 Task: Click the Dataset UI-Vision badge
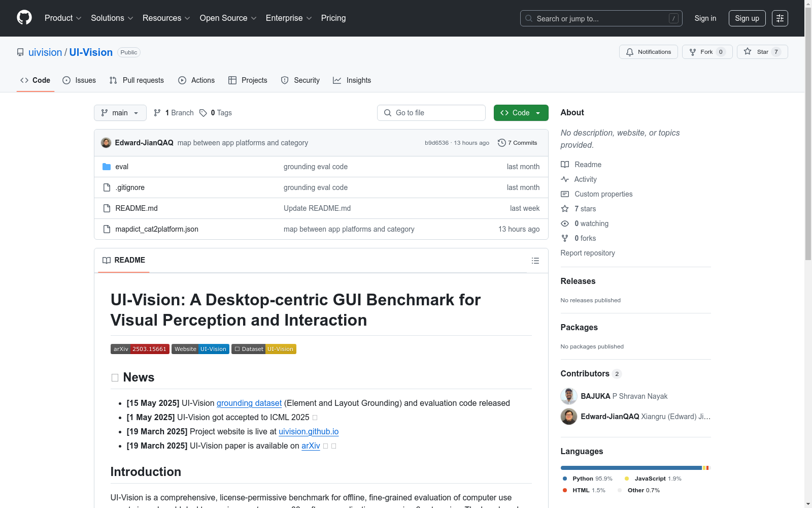pos(264,349)
